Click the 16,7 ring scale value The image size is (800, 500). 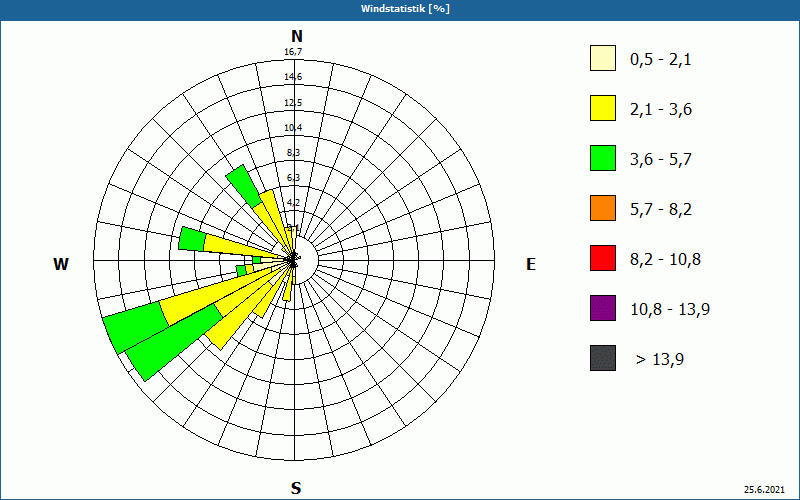293,52
